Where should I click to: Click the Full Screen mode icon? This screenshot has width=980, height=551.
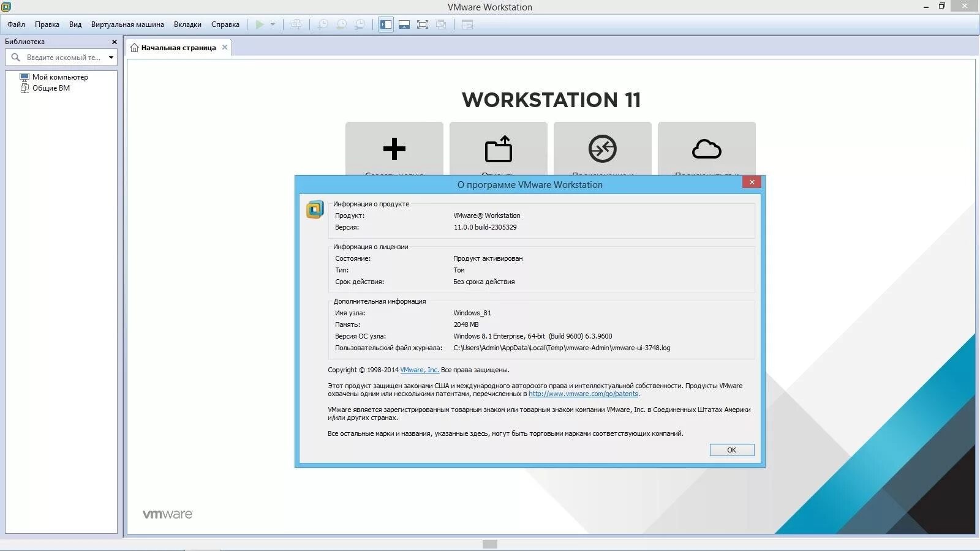423,24
